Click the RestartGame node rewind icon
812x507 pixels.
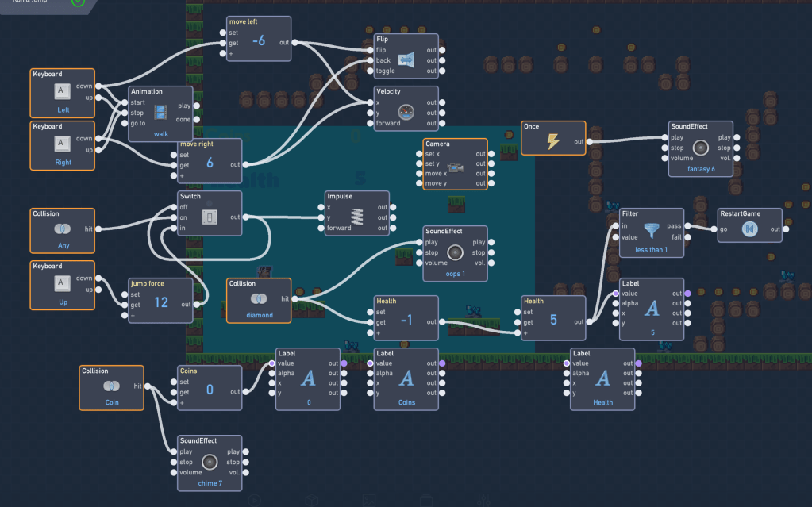pyautogui.click(x=750, y=229)
